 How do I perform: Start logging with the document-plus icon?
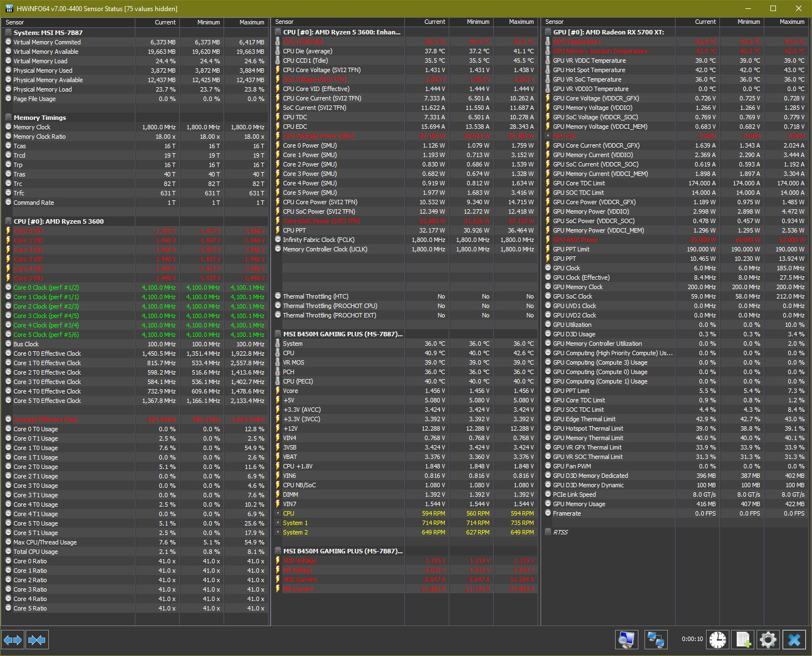744,640
